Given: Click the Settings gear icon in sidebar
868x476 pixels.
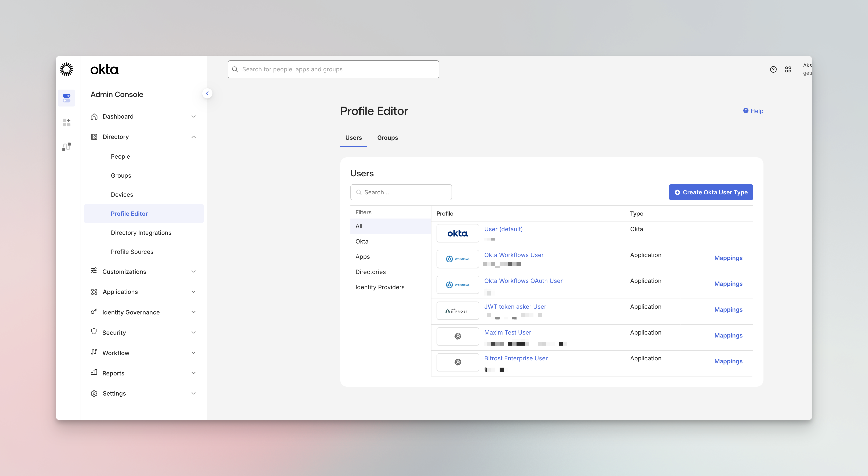Looking at the screenshot, I should point(94,393).
